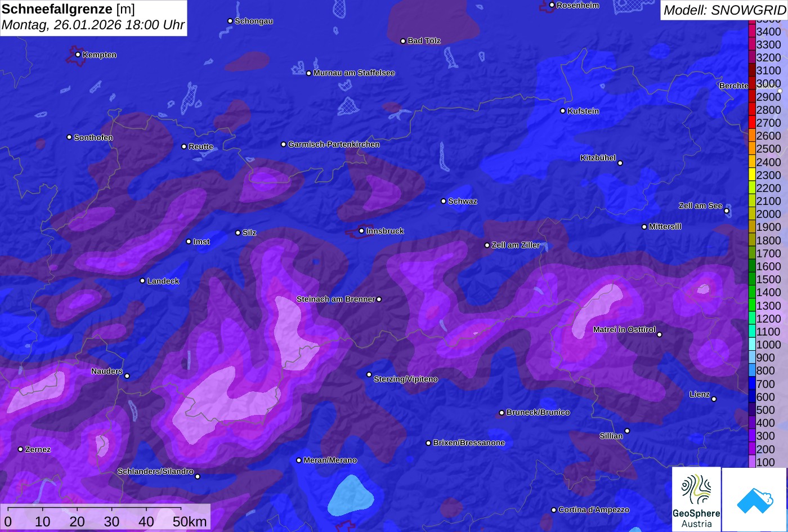This screenshot has height=532, width=788.
Task: Select the Rosenheim marker dot
Action: click(x=552, y=5)
